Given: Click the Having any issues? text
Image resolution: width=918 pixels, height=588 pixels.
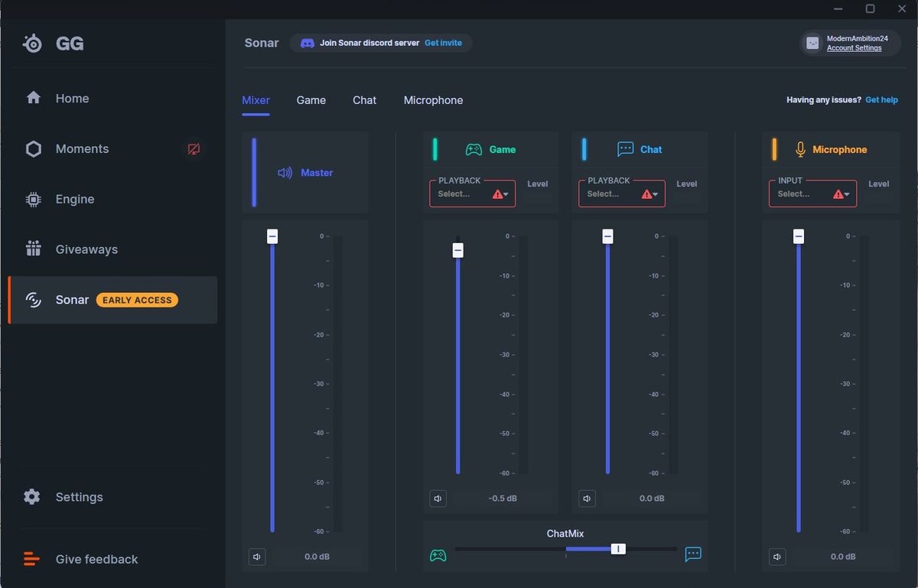Looking at the screenshot, I should pyautogui.click(x=824, y=100).
